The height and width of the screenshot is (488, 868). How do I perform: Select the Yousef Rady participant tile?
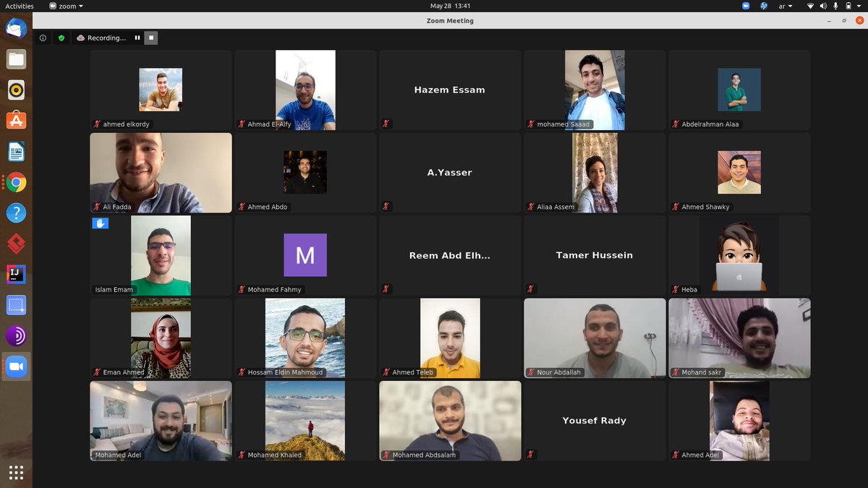tap(595, 421)
